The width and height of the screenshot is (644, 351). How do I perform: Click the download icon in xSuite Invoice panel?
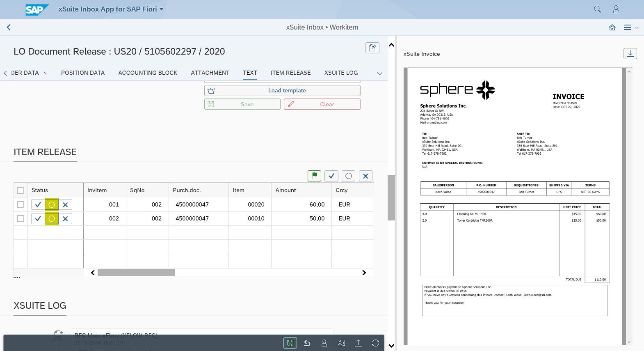630,54
